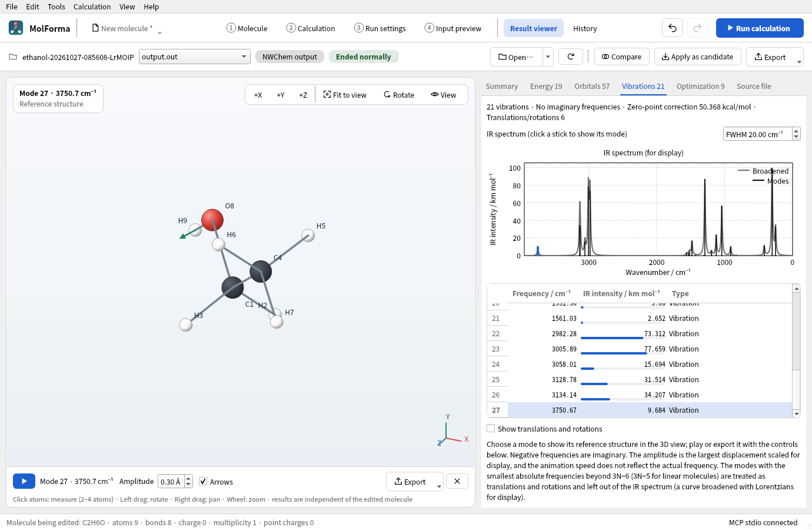Align view along +X axis

coord(258,95)
